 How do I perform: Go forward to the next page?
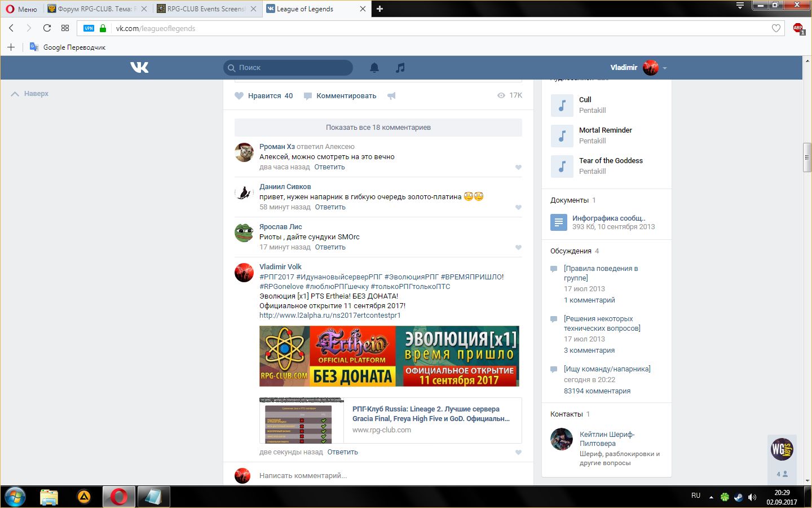(x=29, y=28)
